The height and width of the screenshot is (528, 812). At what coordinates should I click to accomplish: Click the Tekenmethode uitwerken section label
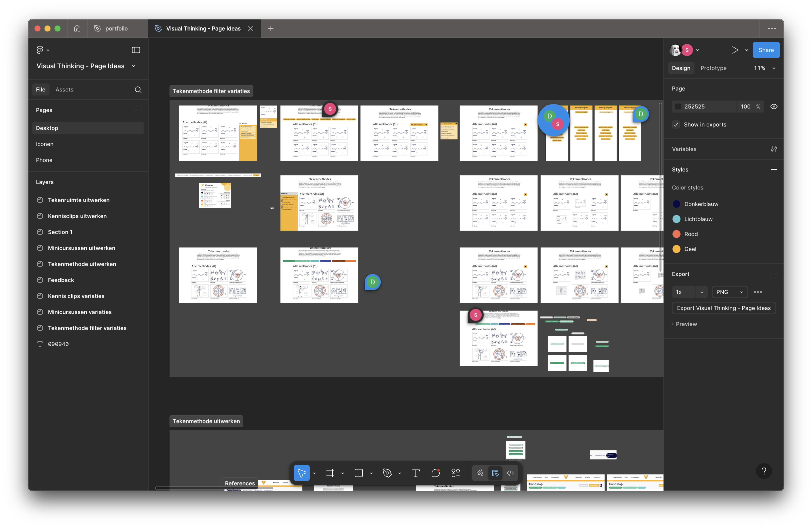(x=206, y=421)
